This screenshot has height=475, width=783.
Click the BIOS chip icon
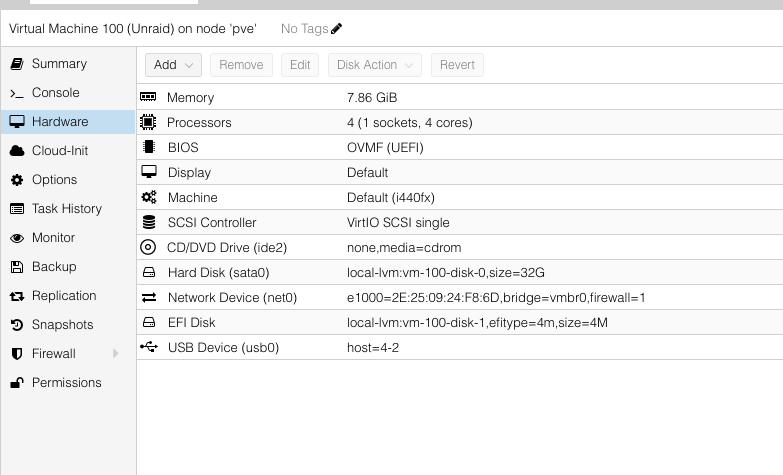tap(148, 147)
